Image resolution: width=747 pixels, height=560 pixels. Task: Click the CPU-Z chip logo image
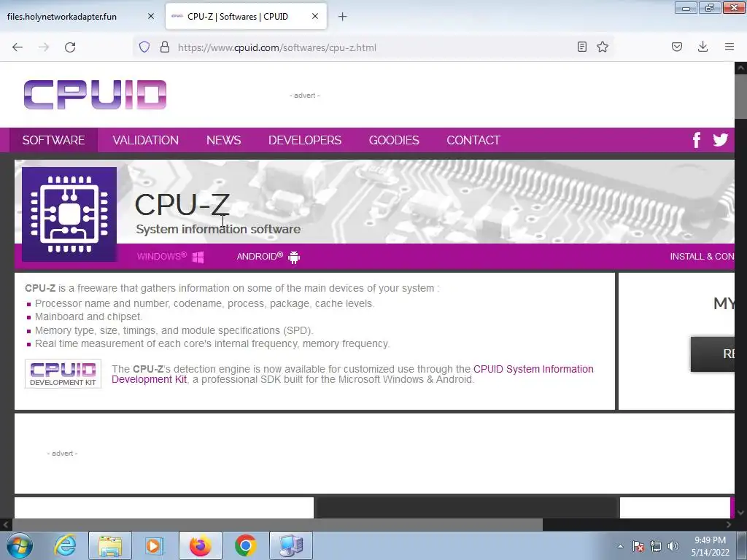pos(69,214)
